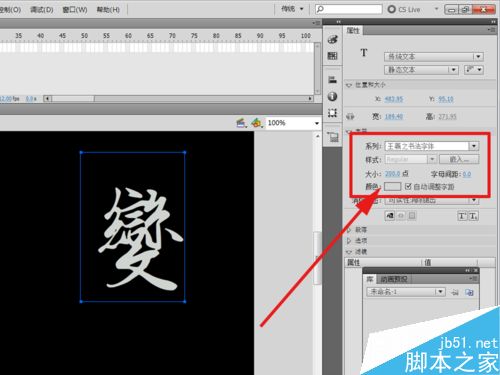Open the Transform panel icon in dock
The height and width of the screenshot is (375, 500).
(332, 113)
